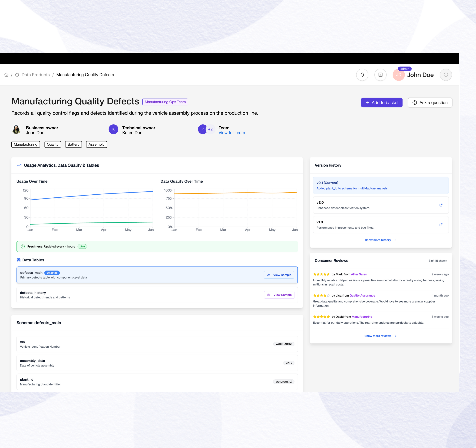
Task: Select the defects_main table row
Action: [157, 275]
